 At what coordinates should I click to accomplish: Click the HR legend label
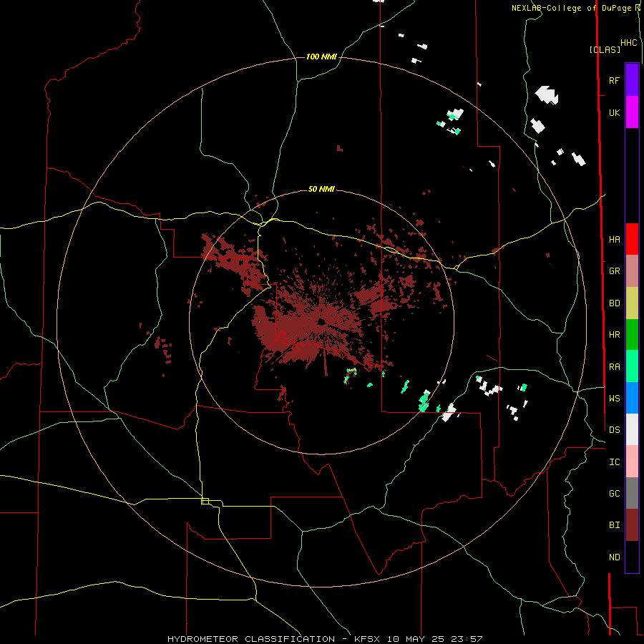tap(614, 335)
